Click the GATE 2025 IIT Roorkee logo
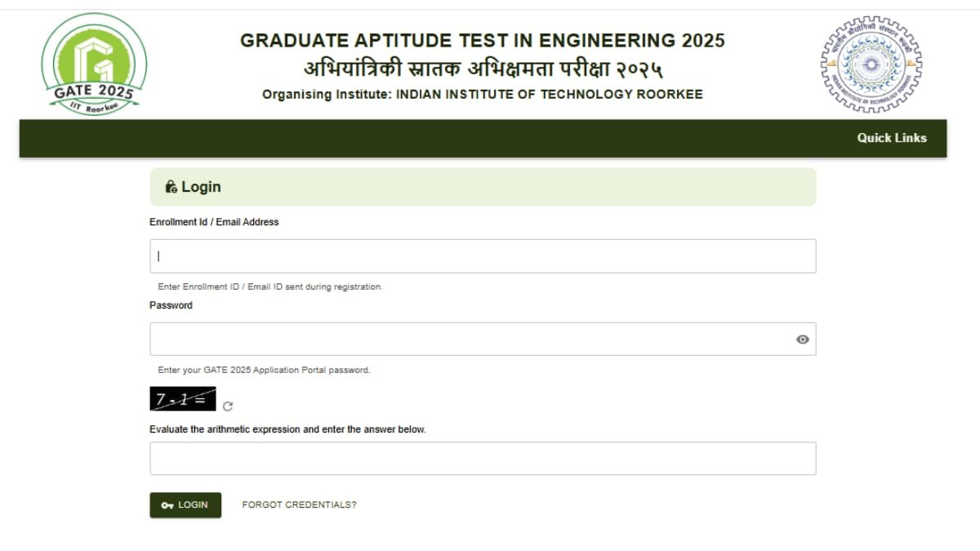The width and height of the screenshot is (980, 551). click(94, 64)
